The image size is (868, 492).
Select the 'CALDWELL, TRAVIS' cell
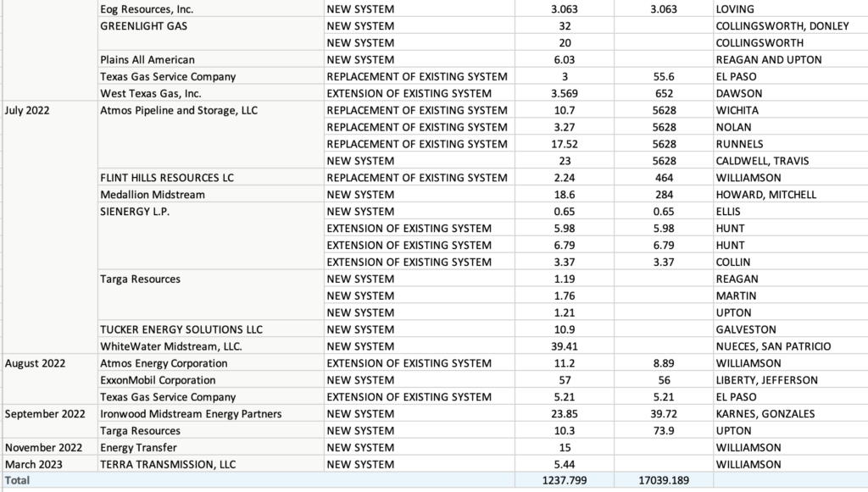(x=791, y=161)
